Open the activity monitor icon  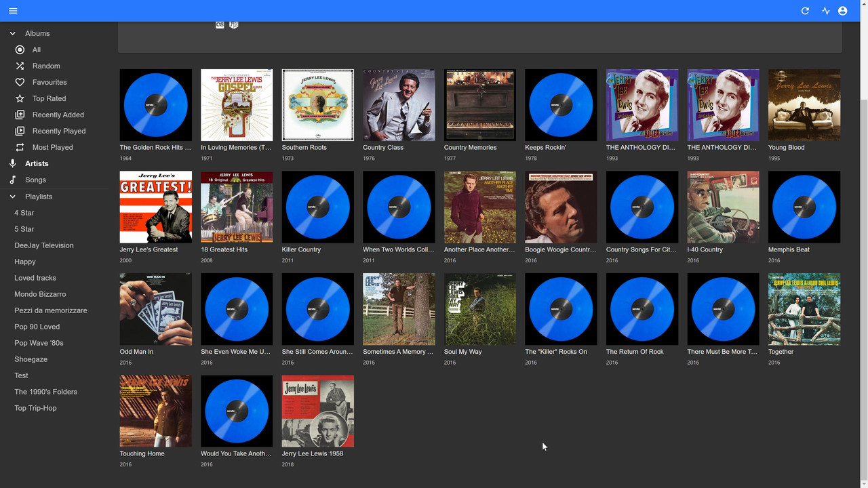(x=825, y=11)
